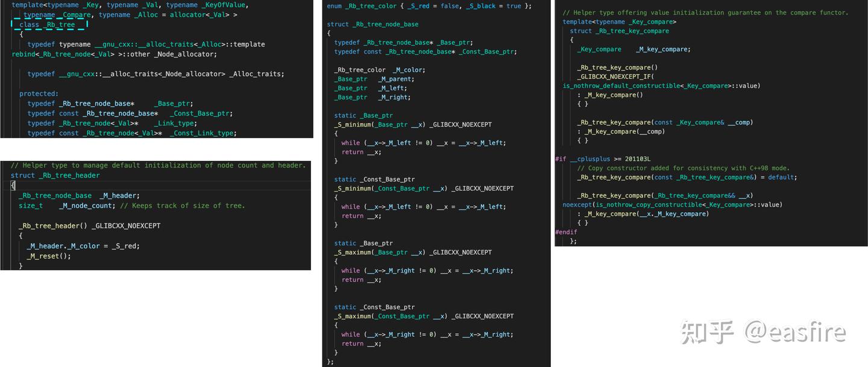The width and height of the screenshot is (868, 367).
Task: Click the "#endif" preprocessor directive
Action: click(565, 231)
